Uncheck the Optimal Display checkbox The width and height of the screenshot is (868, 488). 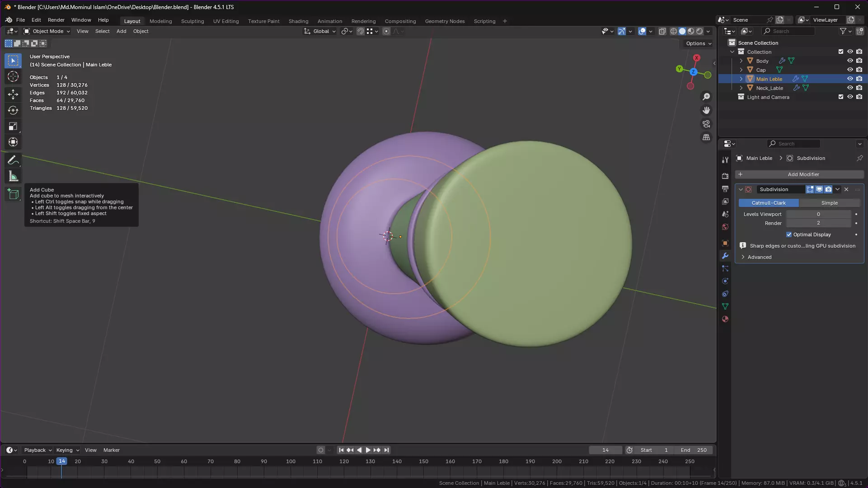789,235
